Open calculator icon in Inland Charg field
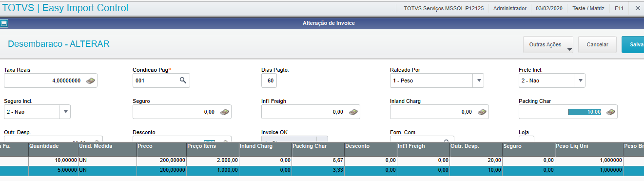 point(482,112)
